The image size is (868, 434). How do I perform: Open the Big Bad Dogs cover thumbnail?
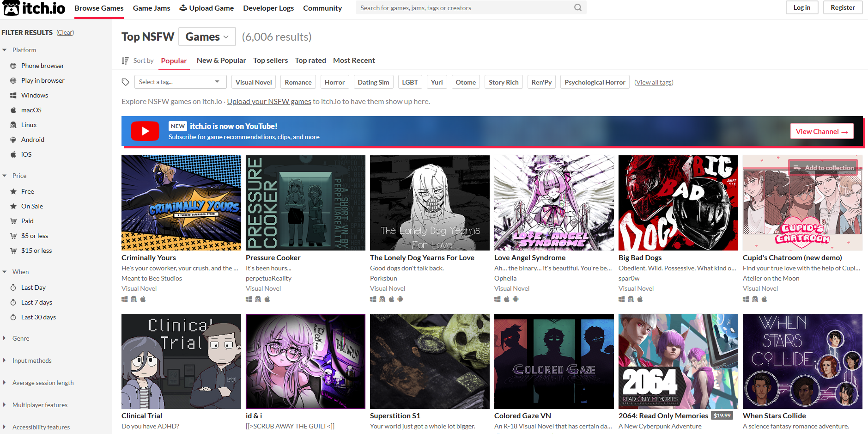click(x=678, y=203)
